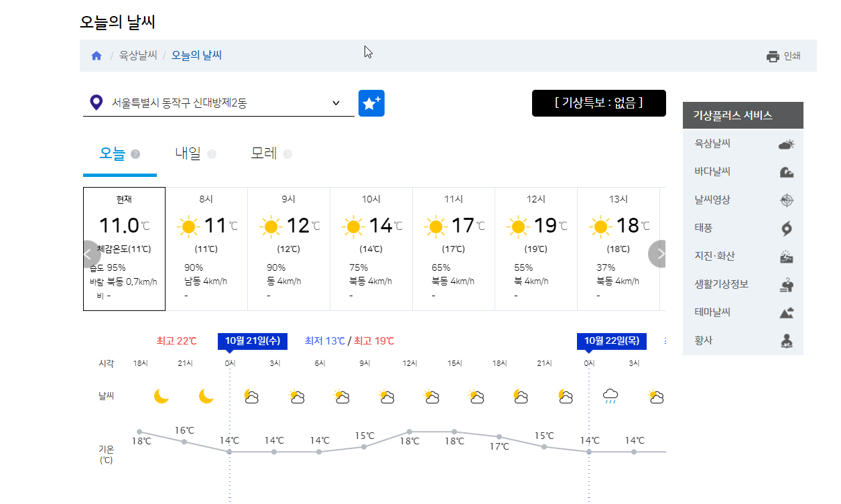Viewport: 841px width, 504px height.
Task: Click the home icon in breadcrumb
Action: click(96, 56)
